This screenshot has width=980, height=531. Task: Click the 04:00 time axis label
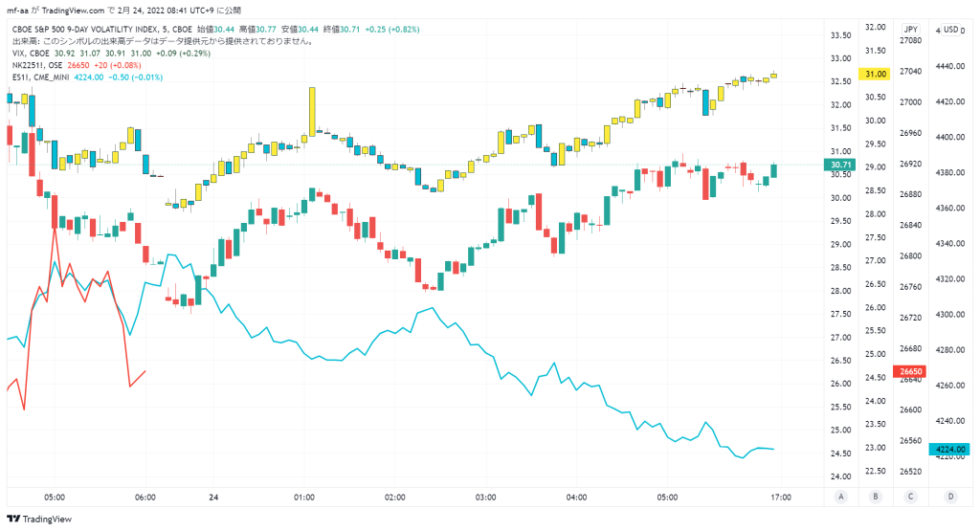(x=576, y=498)
